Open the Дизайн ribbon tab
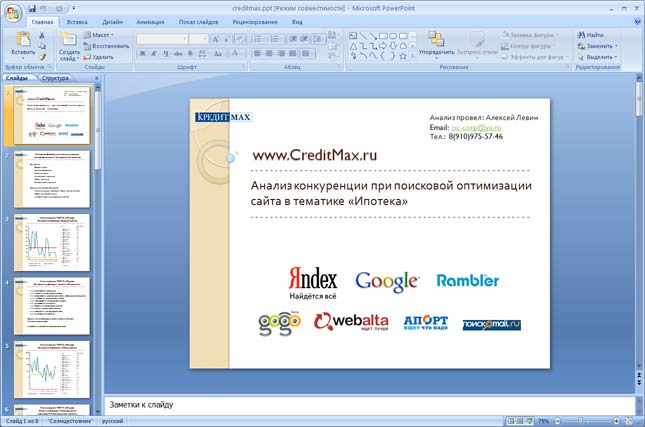The image size is (645, 427). 112,22
